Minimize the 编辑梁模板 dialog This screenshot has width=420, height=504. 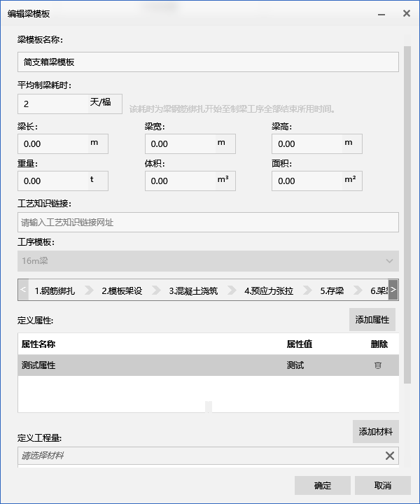[381, 14]
